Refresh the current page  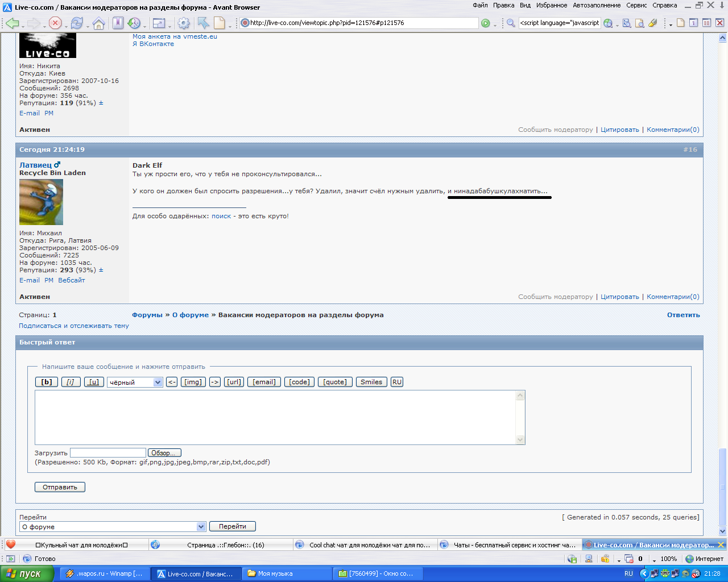point(77,23)
